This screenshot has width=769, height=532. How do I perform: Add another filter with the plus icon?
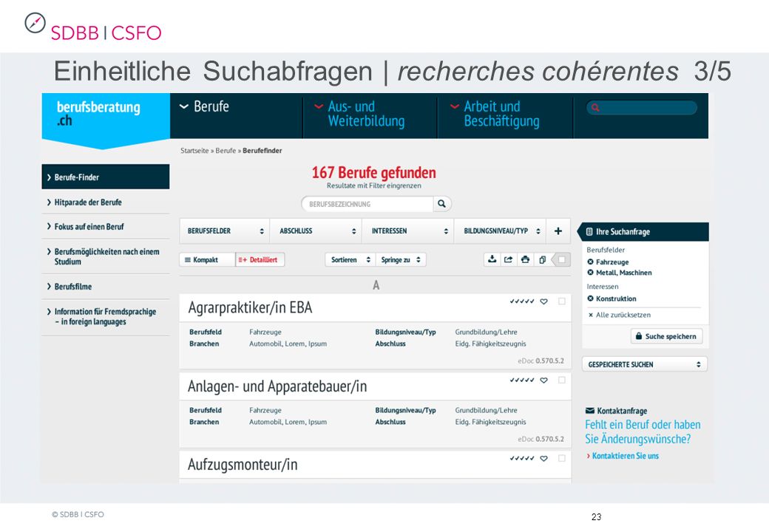[x=558, y=231]
